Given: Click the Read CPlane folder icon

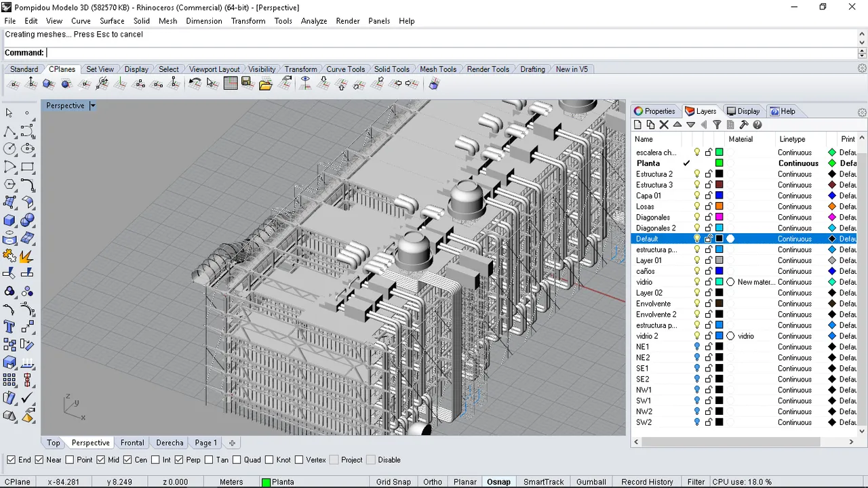Looking at the screenshot, I should (x=265, y=84).
